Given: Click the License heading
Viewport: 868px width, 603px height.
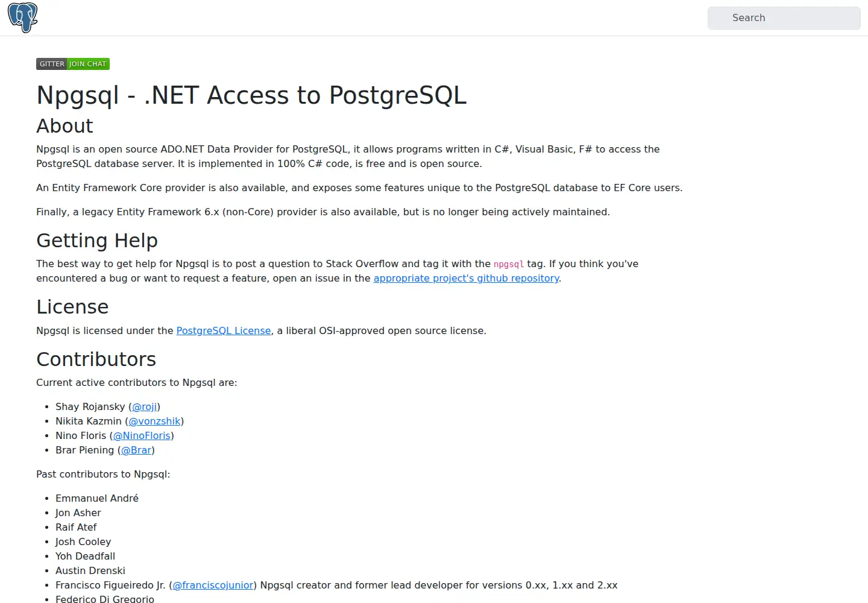Looking at the screenshot, I should 72,307.
